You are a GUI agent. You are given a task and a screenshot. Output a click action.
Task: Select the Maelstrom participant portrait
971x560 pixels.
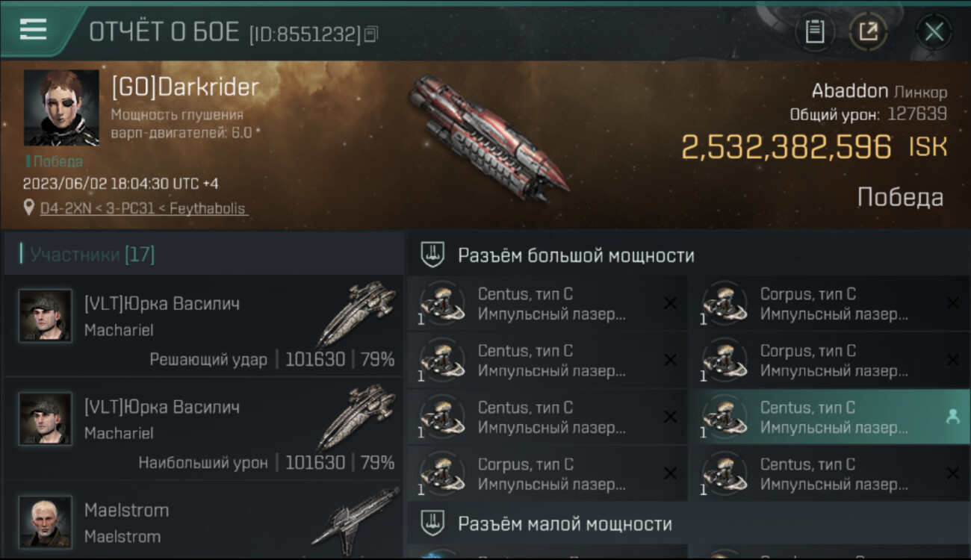[46, 521]
